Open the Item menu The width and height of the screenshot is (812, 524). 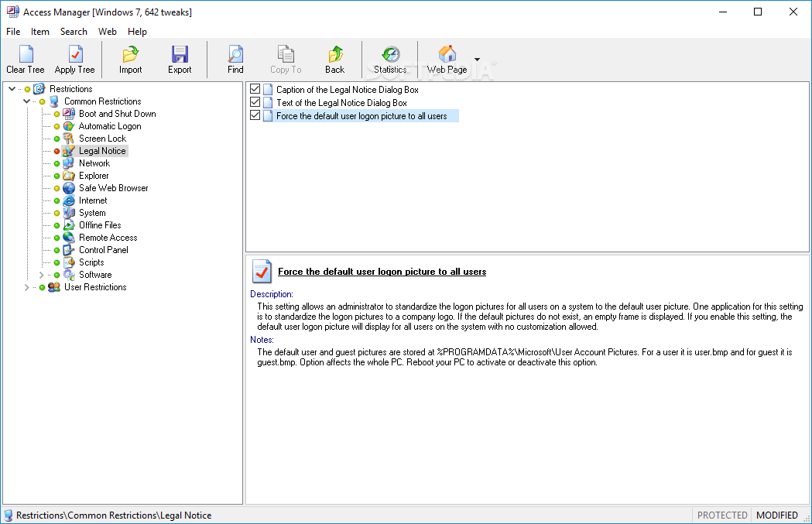pyautogui.click(x=40, y=32)
